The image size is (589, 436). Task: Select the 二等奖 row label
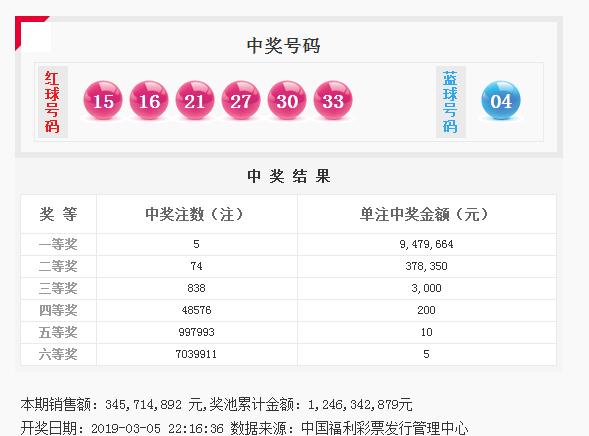58,266
